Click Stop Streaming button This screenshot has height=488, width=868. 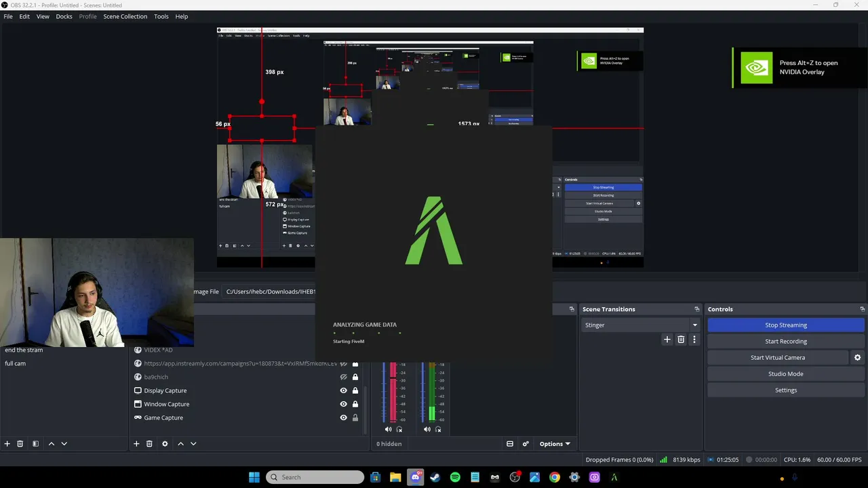pyautogui.click(x=786, y=325)
